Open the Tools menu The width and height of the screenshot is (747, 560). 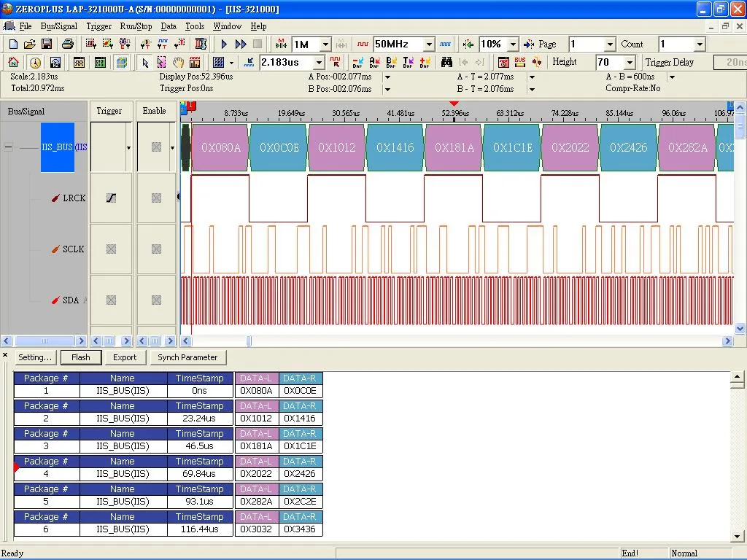(x=194, y=26)
